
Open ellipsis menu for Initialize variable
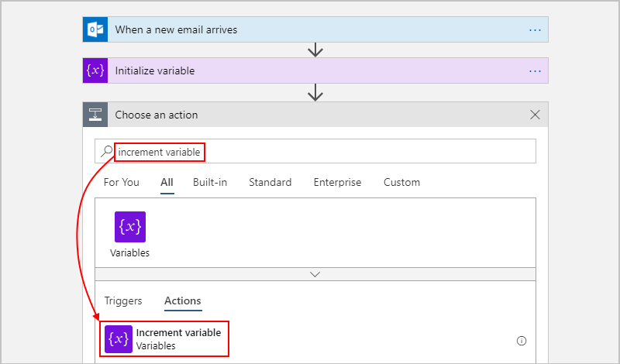tap(534, 70)
